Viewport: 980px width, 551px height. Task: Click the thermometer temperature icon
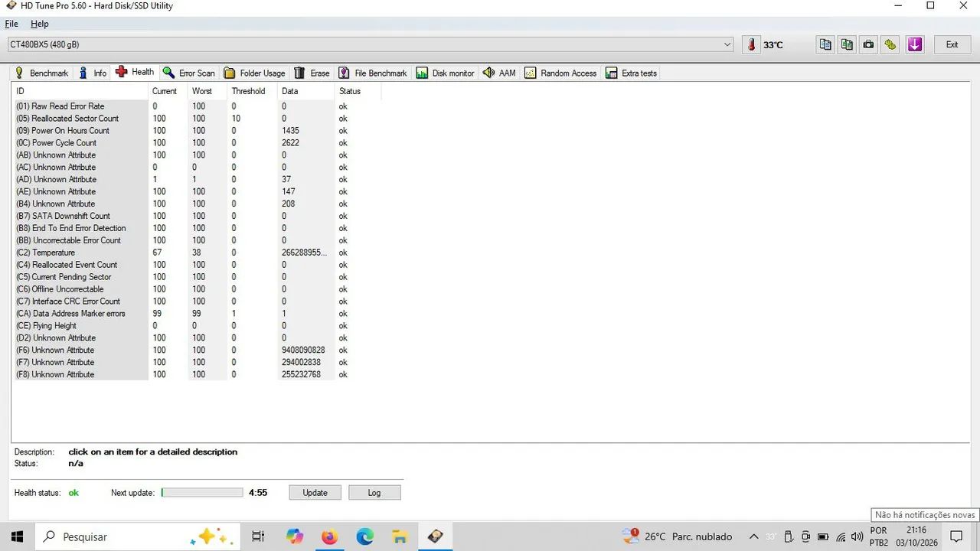[751, 44]
